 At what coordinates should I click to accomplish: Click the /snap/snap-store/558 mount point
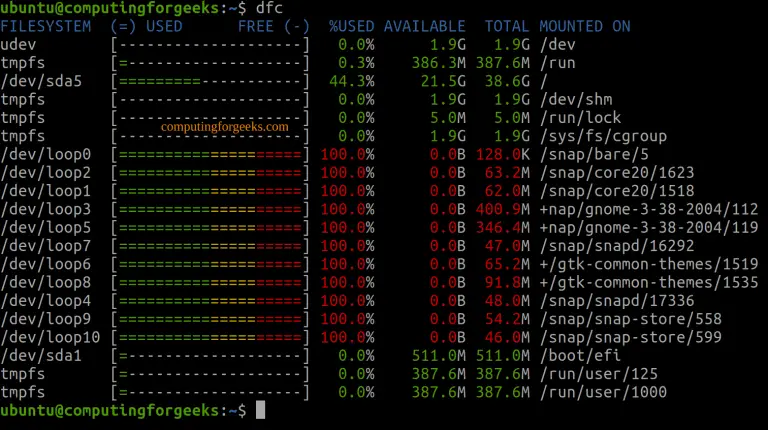[x=631, y=319]
